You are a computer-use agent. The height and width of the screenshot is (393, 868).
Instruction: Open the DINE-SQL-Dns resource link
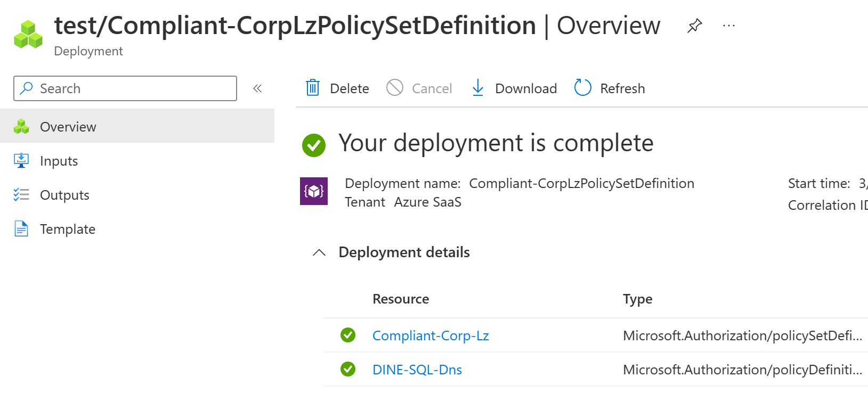tap(417, 370)
